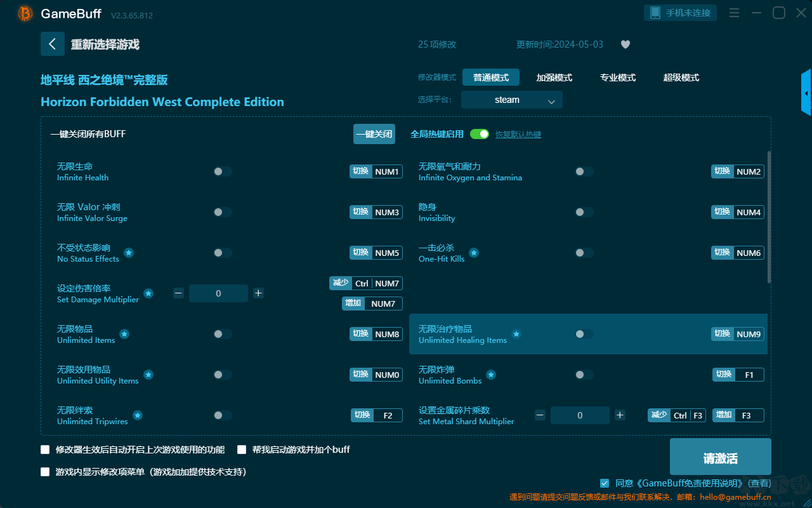Click the NUM3 hotkey for Valor Surge
Image resolution: width=812 pixels, height=508 pixels.
click(x=376, y=212)
